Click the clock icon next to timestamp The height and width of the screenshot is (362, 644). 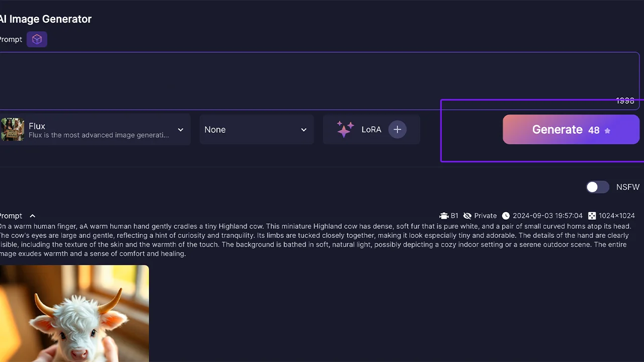(506, 216)
